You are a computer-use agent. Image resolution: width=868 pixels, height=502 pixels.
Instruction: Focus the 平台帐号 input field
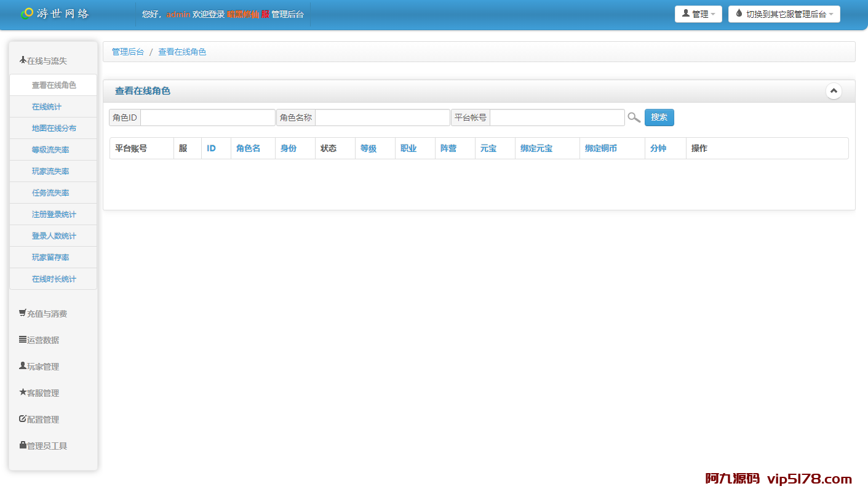point(557,118)
